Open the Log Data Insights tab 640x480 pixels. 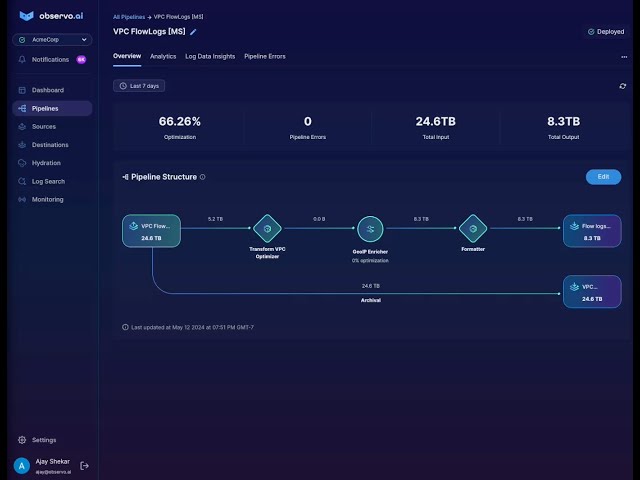tap(210, 56)
